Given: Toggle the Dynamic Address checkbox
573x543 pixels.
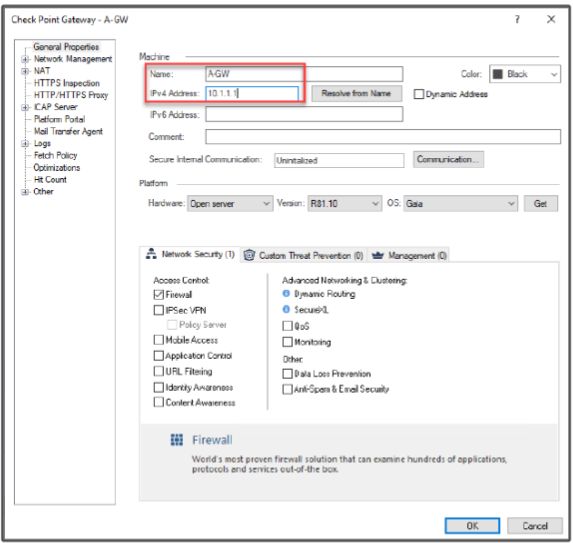Looking at the screenshot, I should click(x=419, y=94).
